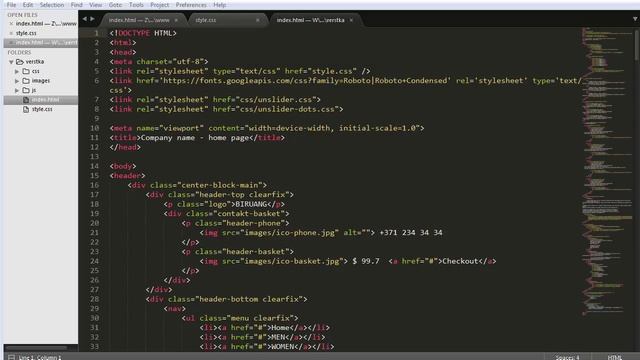Place cursor in the DOCTYPE HTML line
Screen dimensions: 640x360
(143, 33)
